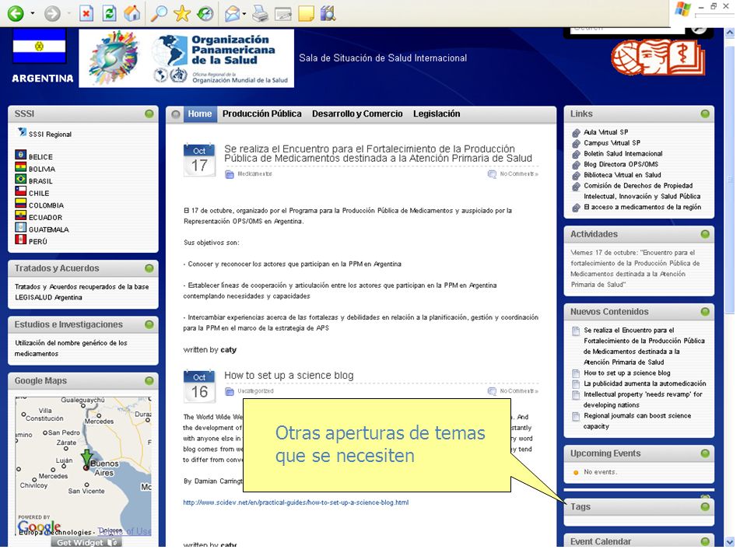The image size is (747, 560).
Task: Open Search with the magnifying glass icon
Action: pyautogui.click(x=159, y=13)
